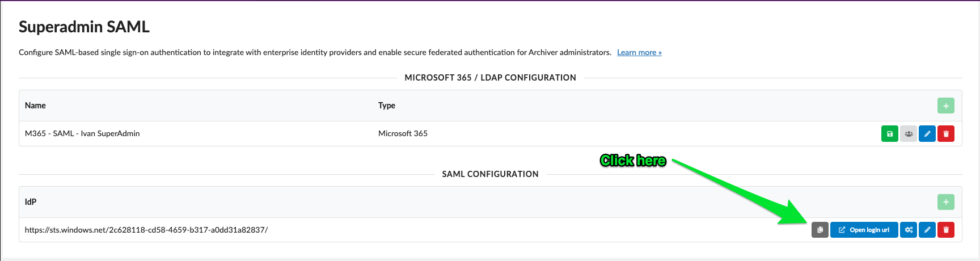Select the M365 - SAML - Ivan SuperAdmin name
Viewport: 980px width, 261px height.
82,133
